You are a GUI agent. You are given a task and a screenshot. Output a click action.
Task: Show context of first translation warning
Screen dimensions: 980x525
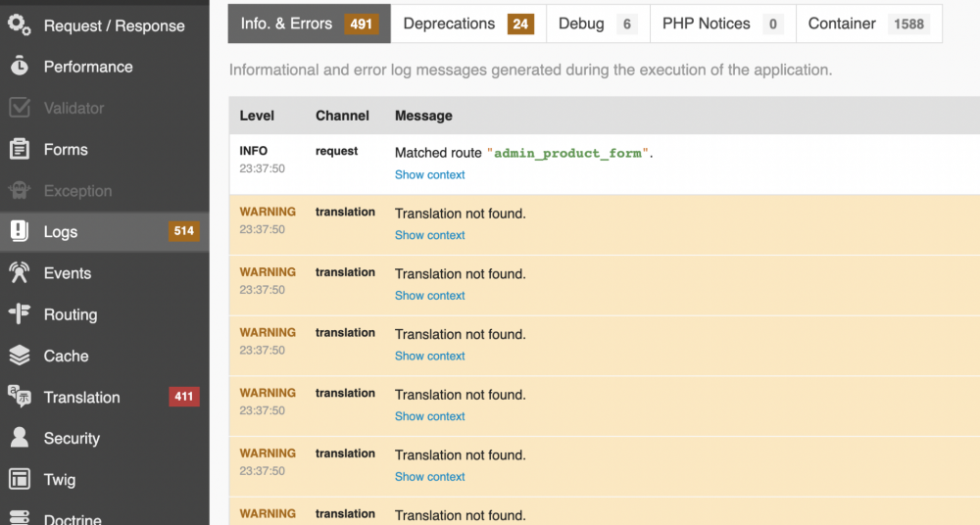(x=429, y=235)
